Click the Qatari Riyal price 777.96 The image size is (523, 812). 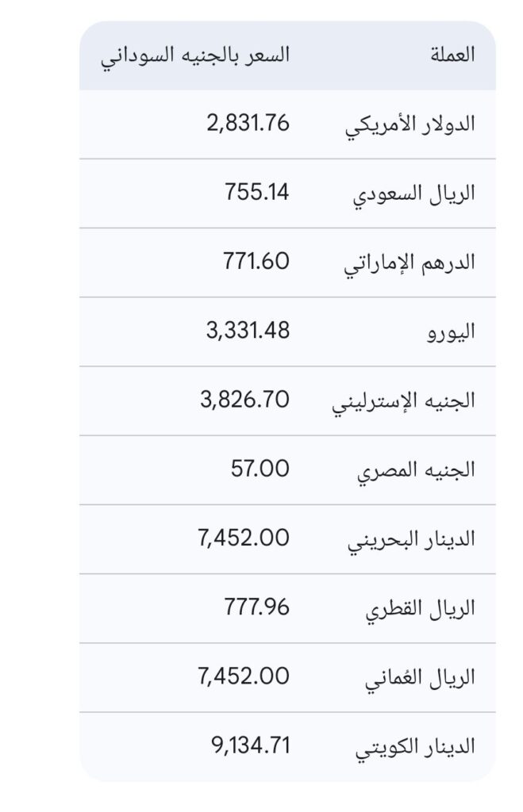point(256,607)
